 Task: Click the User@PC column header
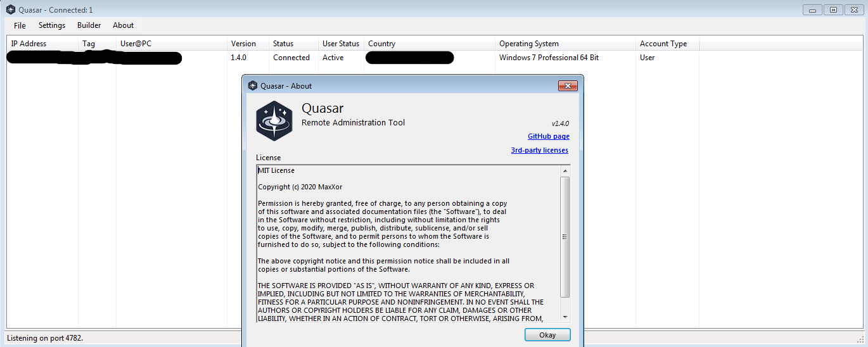(172, 44)
